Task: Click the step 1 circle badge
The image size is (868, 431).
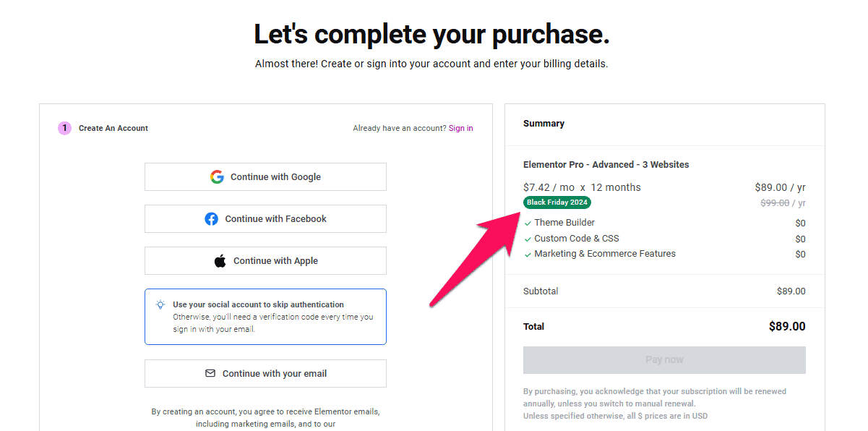Action: 64,128
